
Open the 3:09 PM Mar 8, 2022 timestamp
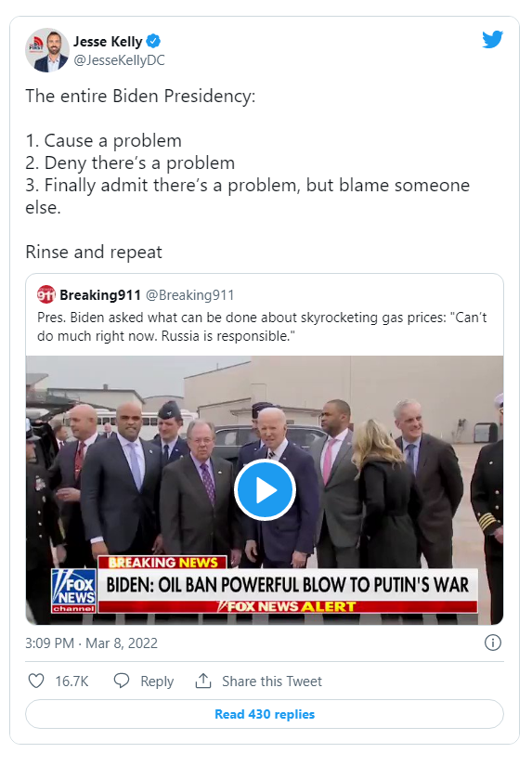[x=91, y=643]
